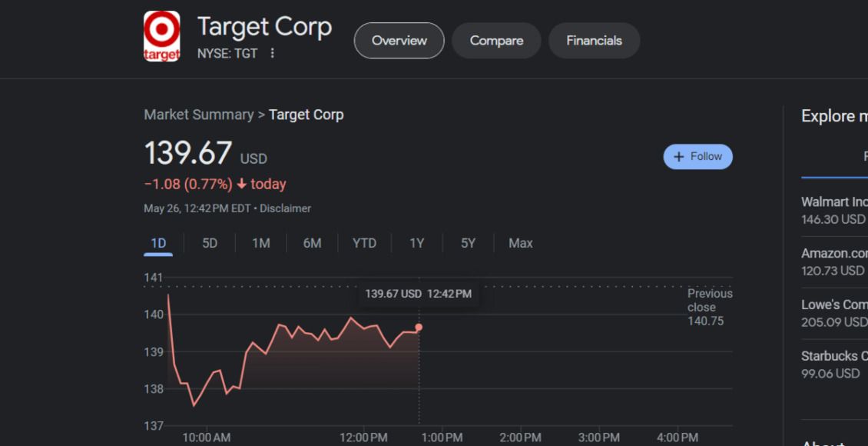Open the Financials tab
Viewport: 868px width, 446px height.
pos(594,41)
